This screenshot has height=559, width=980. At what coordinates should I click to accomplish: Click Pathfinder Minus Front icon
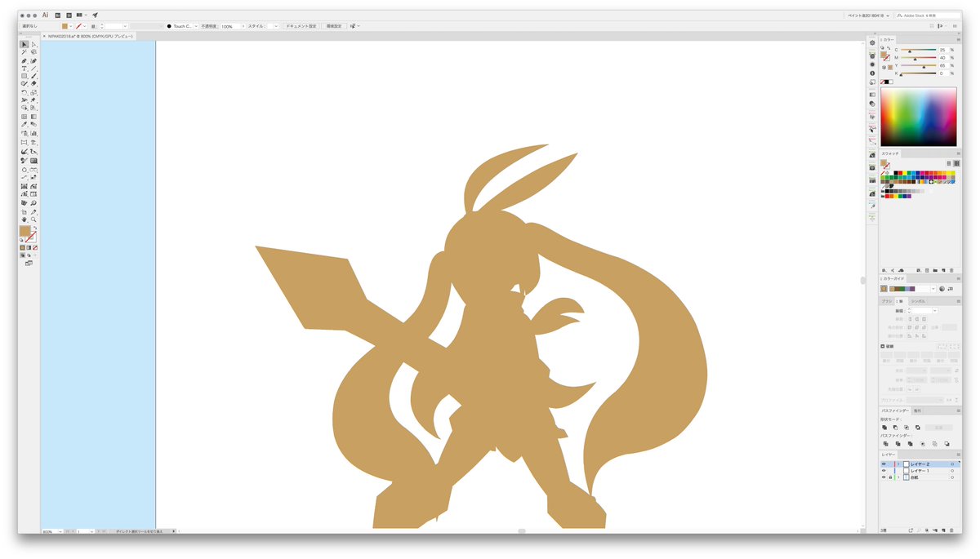pos(895,428)
